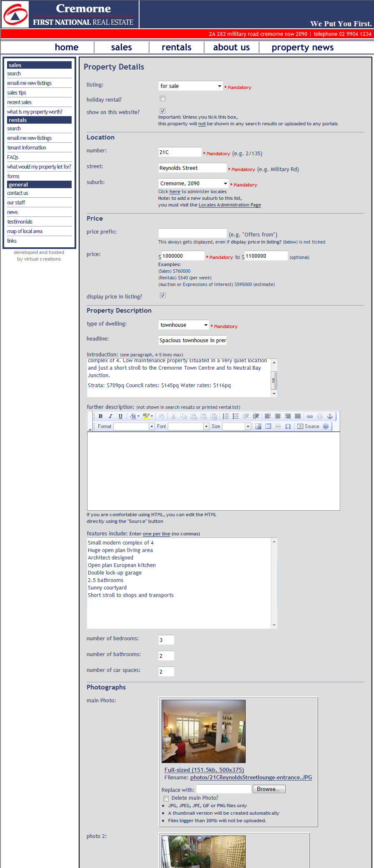This screenshot has height=868, width=374.
Task: Focus the number of bedrooms field
Action: pos(166,640)
